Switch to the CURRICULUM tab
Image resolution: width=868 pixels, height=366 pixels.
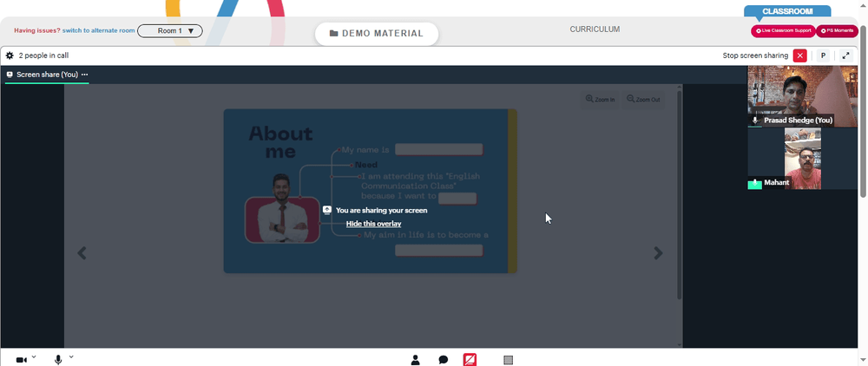click(x=595, y=29)
